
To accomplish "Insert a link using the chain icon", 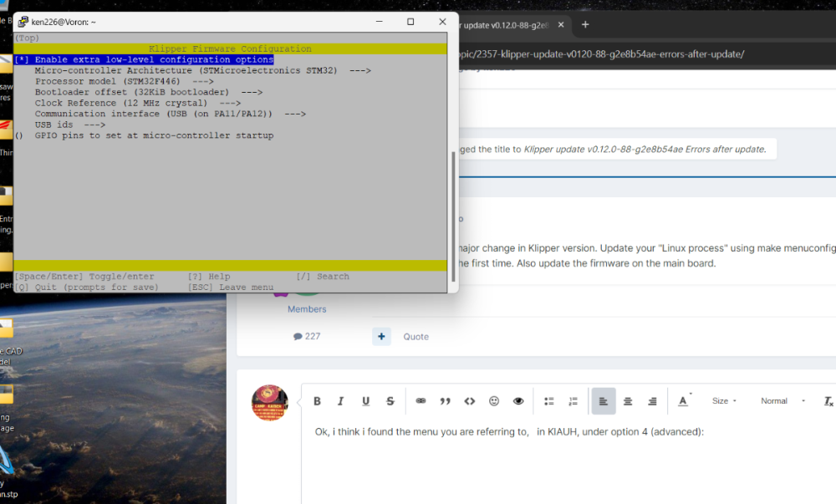I will point(421,401).
